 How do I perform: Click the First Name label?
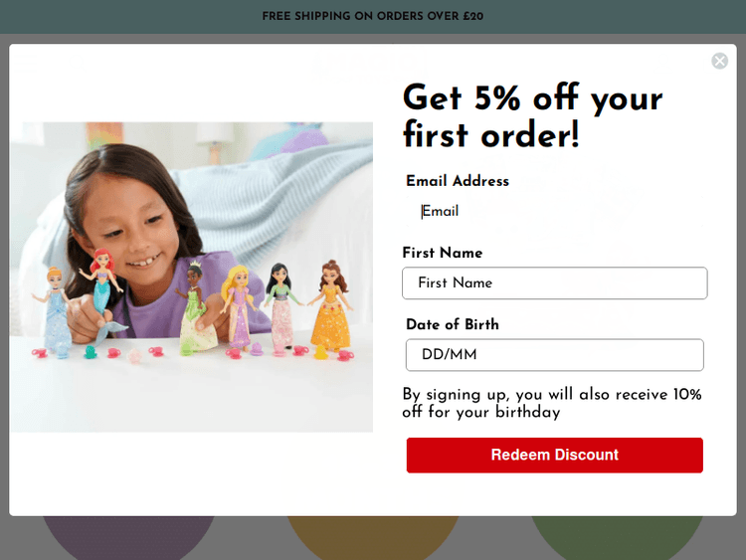443,253
